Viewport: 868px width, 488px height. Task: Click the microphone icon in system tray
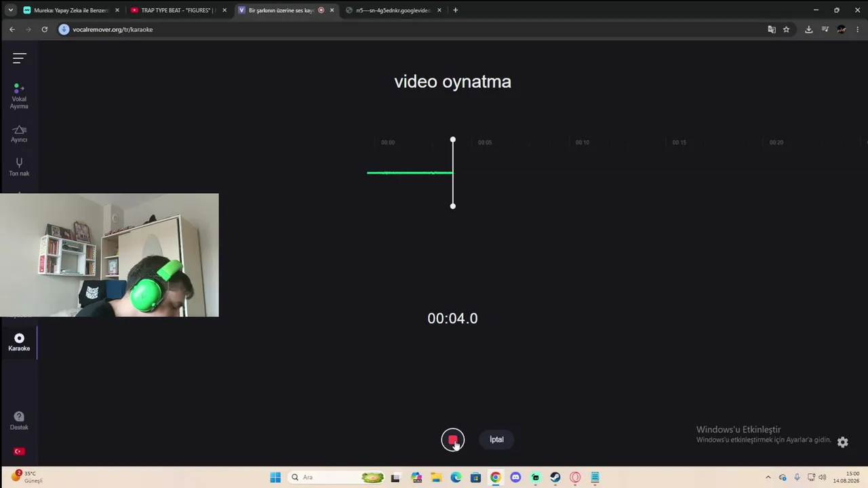(797, 477)
